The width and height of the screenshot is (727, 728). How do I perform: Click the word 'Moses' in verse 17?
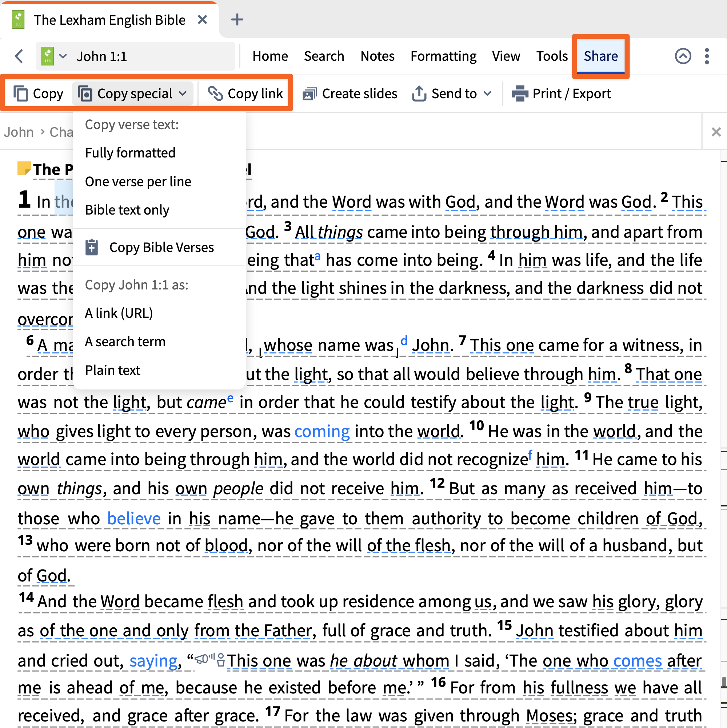point(549,716)
